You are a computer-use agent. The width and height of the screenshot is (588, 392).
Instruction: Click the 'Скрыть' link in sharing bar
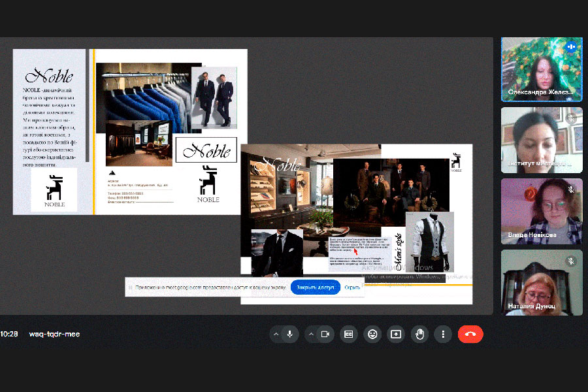pos(353,287)
